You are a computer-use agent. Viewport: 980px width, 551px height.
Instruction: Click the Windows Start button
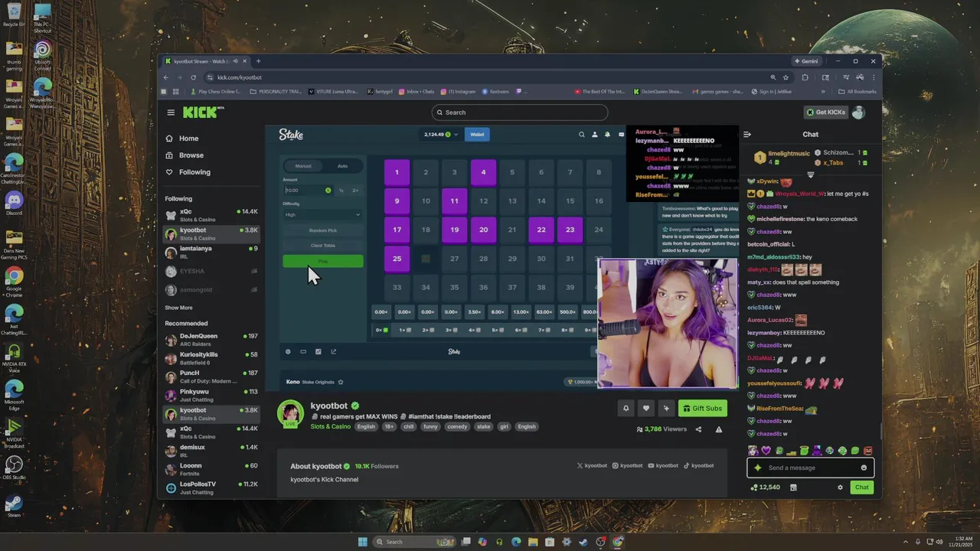coord(363,542)
